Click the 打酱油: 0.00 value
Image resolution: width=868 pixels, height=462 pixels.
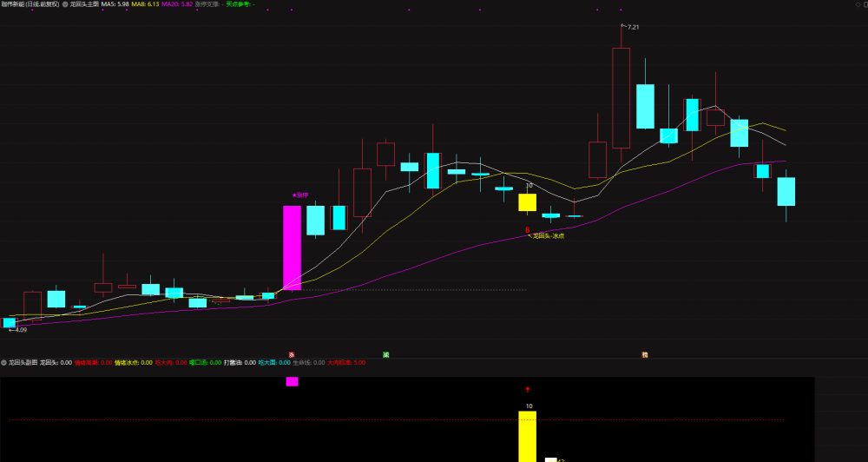click(x=240, y=362)
